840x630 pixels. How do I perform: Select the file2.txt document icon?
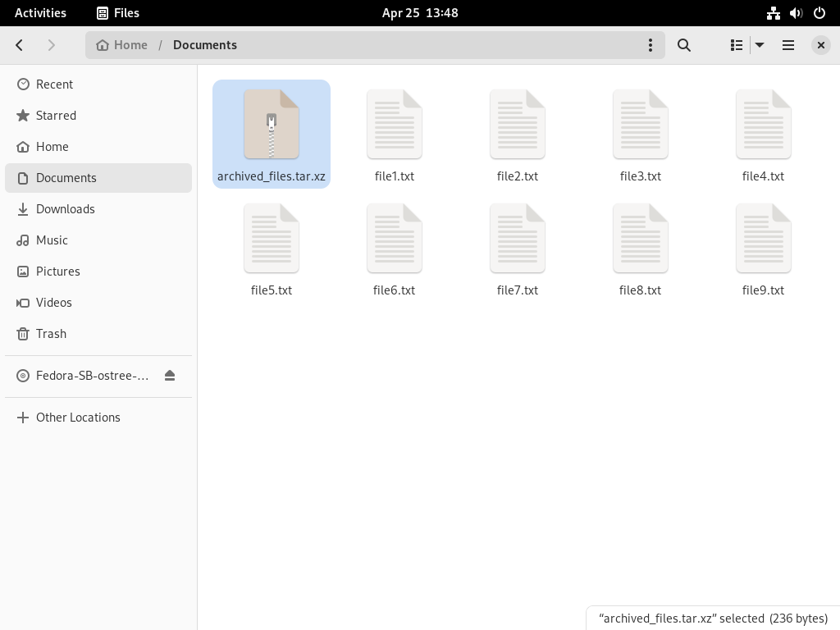pos(518,124)
